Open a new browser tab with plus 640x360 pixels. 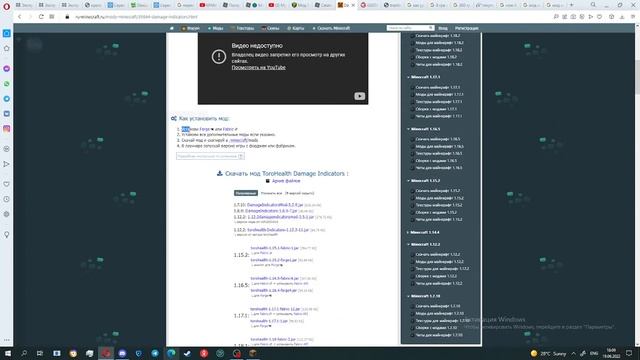click(x=571, y=5)
